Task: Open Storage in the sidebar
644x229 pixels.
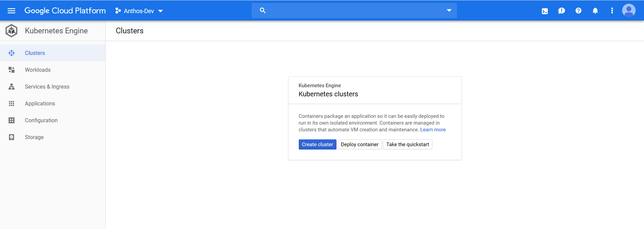Action: click(52, 137)
